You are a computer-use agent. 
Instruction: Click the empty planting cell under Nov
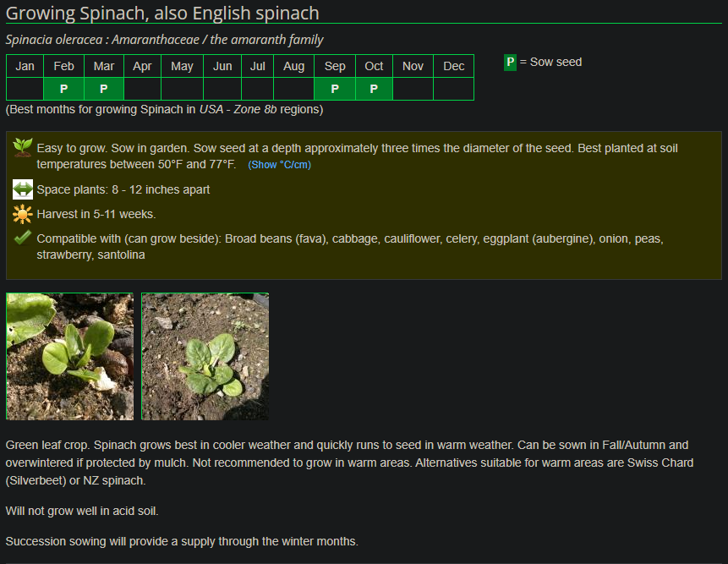[413, 89]
